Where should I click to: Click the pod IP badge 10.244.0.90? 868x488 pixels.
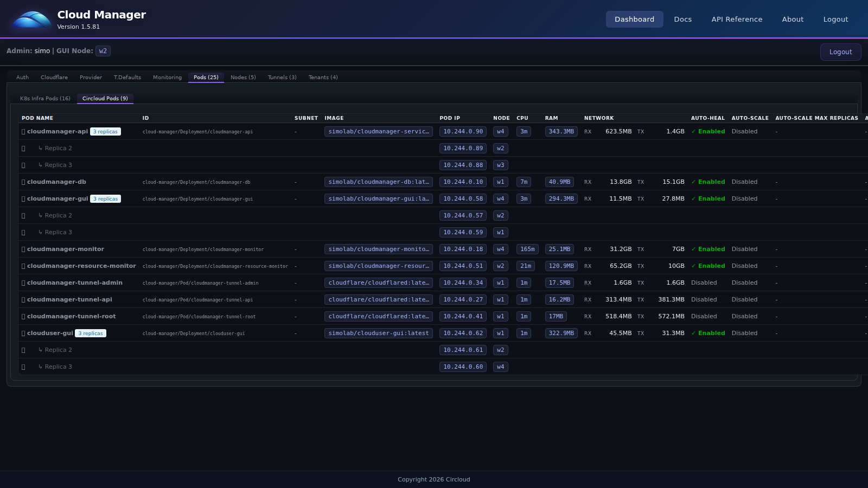(x=463, y=131)
